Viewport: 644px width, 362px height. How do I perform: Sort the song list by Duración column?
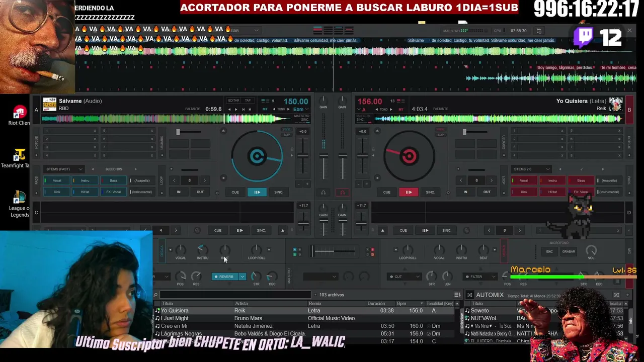click(380, 304)
